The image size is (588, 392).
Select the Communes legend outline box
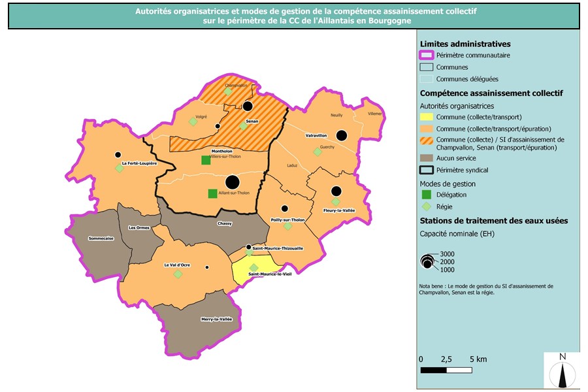tap(427, 67)
